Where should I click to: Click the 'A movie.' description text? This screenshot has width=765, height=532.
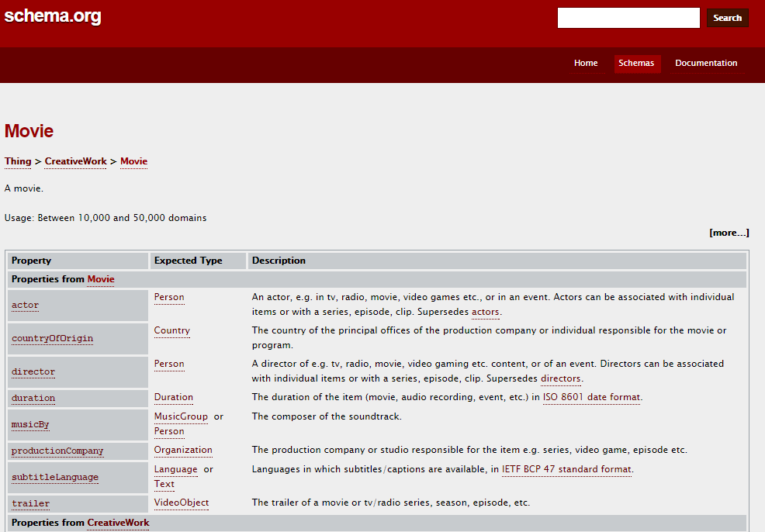coord(24,188)
